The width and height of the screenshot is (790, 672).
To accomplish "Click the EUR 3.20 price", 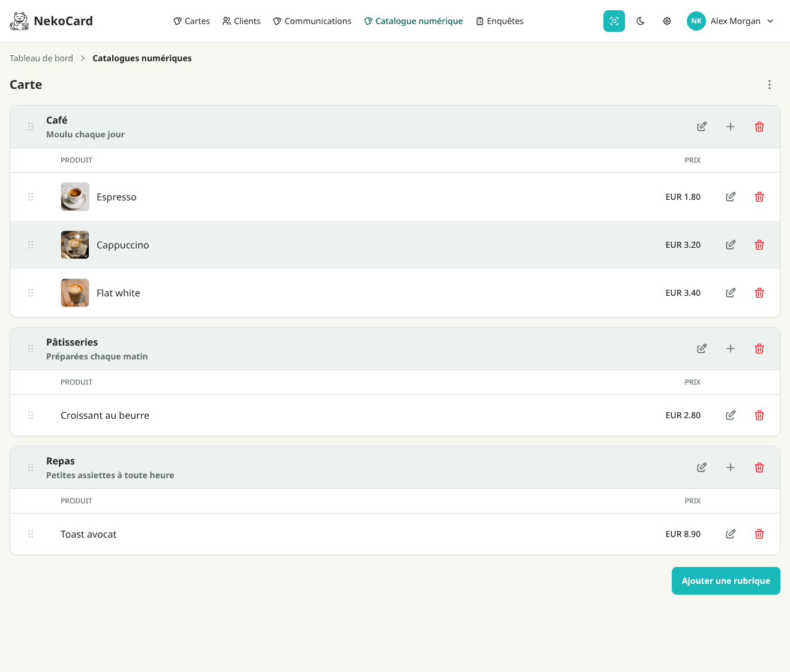I will 683,245.
